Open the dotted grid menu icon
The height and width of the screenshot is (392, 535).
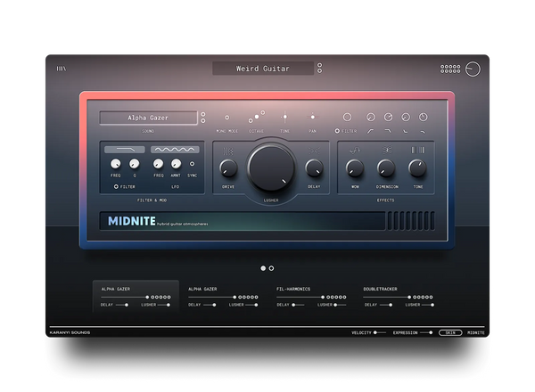click(450, 69)
